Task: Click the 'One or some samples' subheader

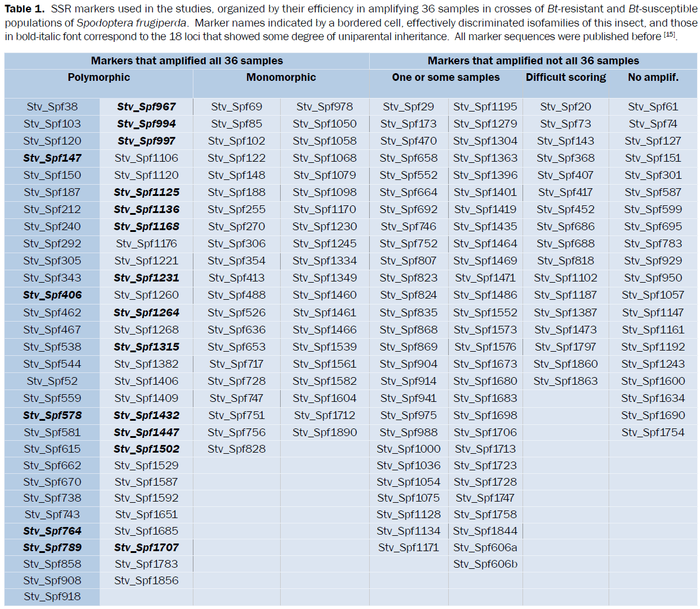Action: click(x=445, y=77)
